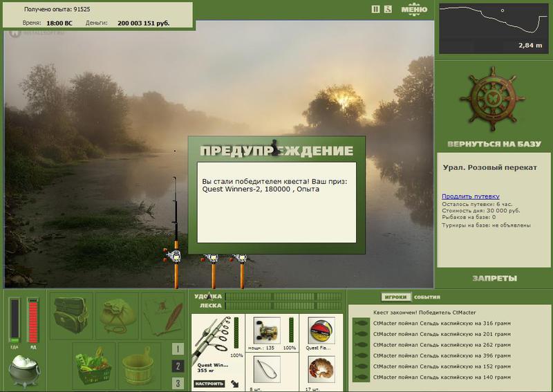The image size is (553, 392).
Task: Click the quest winner prize message text
Action: point(274,185)
